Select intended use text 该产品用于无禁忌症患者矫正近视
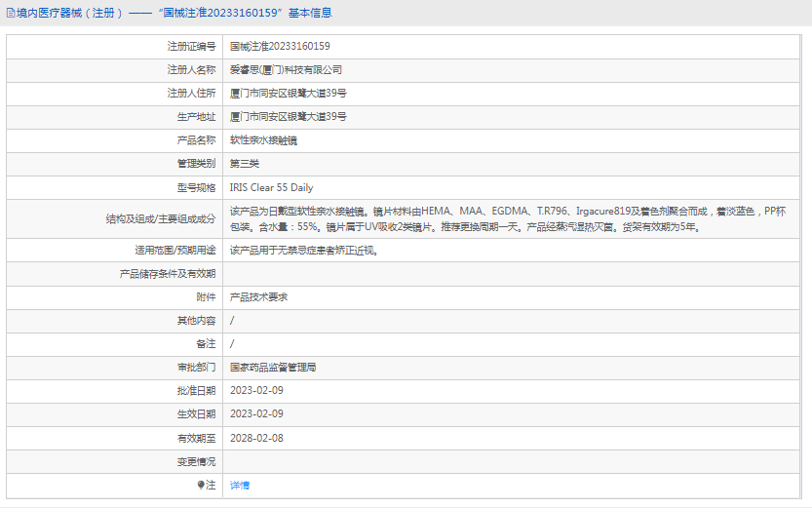 pos(303,251)
